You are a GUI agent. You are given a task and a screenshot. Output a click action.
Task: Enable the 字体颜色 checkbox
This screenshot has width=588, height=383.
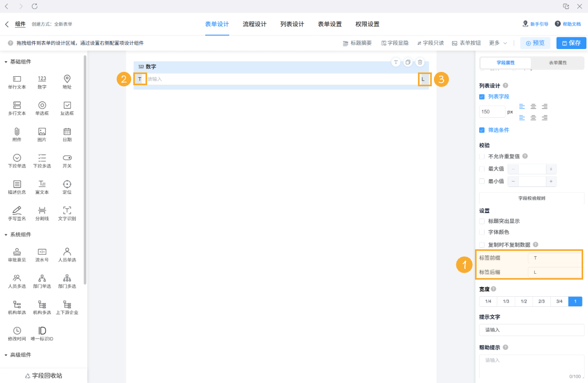482,232
